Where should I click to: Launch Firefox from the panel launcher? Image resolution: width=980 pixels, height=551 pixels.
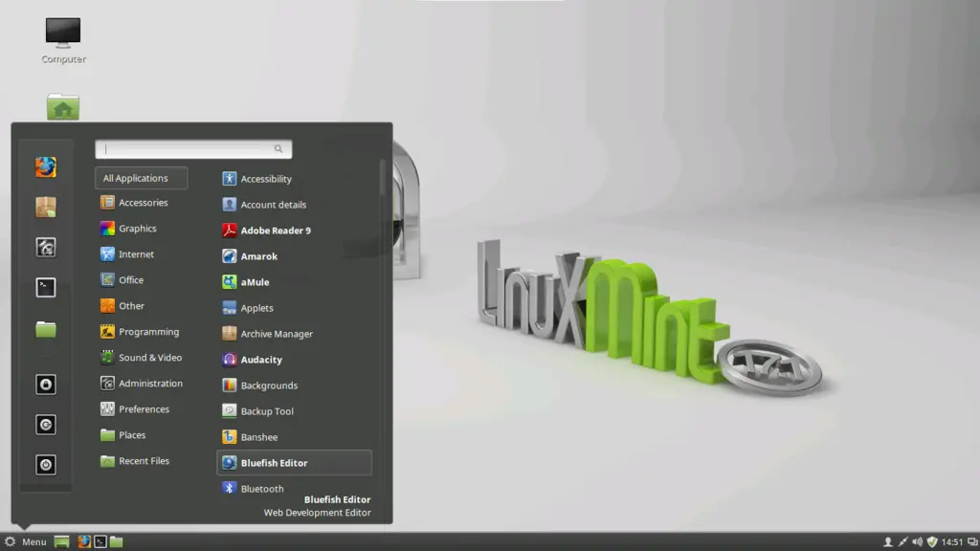(x=84, y=541)
